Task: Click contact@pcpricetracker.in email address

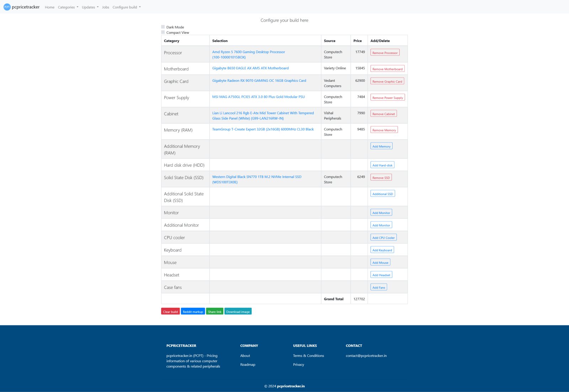Action: tap(366, 356)
